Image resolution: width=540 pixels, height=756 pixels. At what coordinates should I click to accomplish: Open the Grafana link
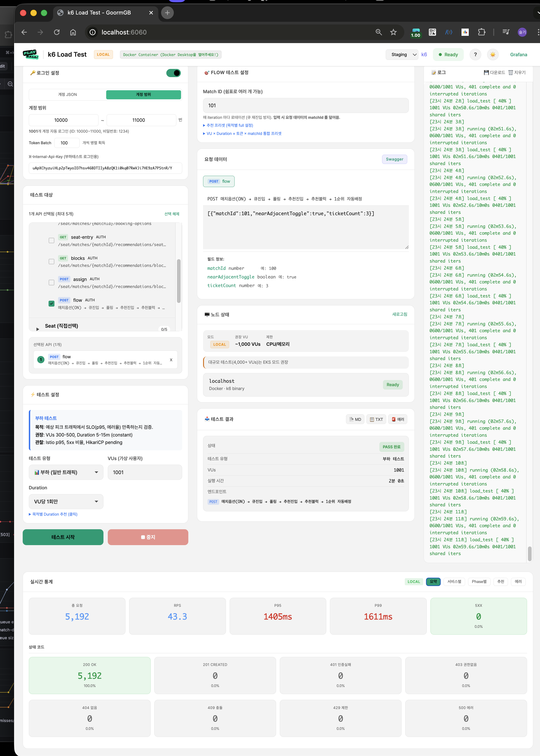click(518, 54)
